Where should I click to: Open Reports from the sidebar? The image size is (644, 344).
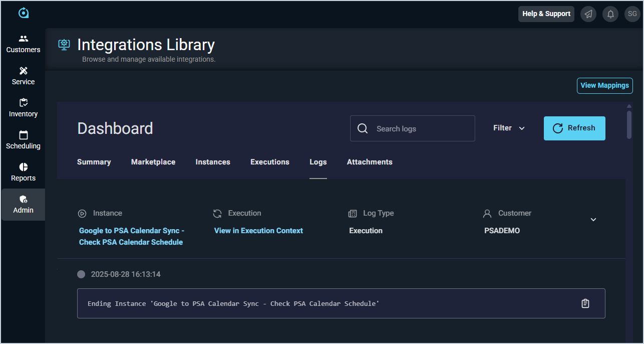tap(23, 173)
